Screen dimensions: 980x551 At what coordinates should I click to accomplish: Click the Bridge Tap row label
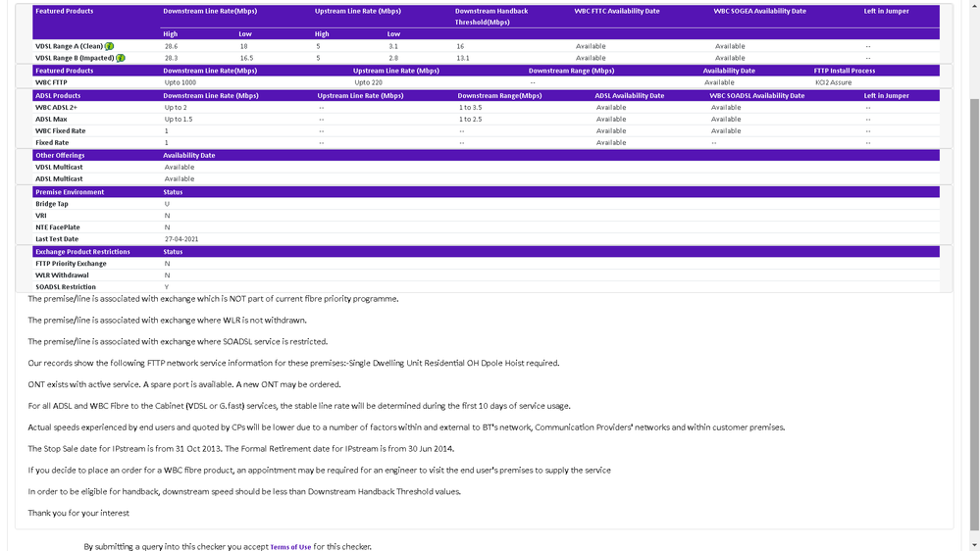coord(52,204)
